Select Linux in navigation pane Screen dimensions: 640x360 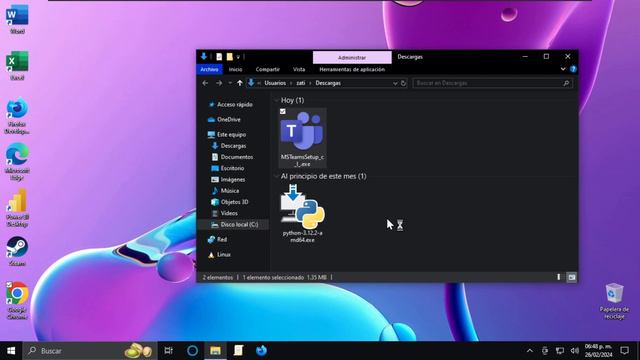[x=219, y=255]
